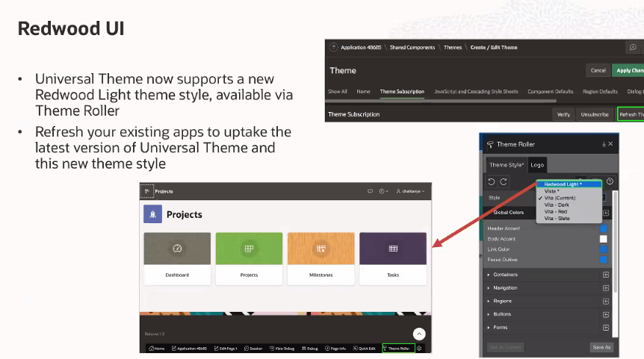
Task: Choose Vita - Dark style option
Action: pyautogui.click(x=569, y=205)
